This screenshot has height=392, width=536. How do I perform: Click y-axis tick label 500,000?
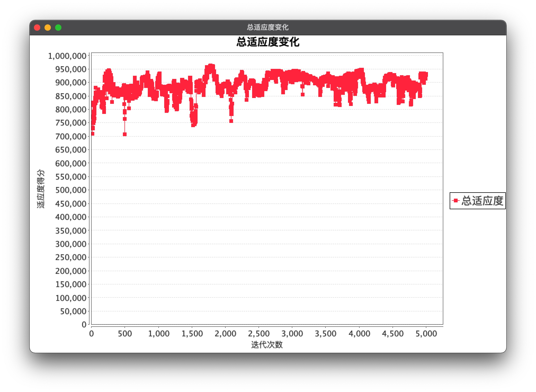tap(71, 190)
